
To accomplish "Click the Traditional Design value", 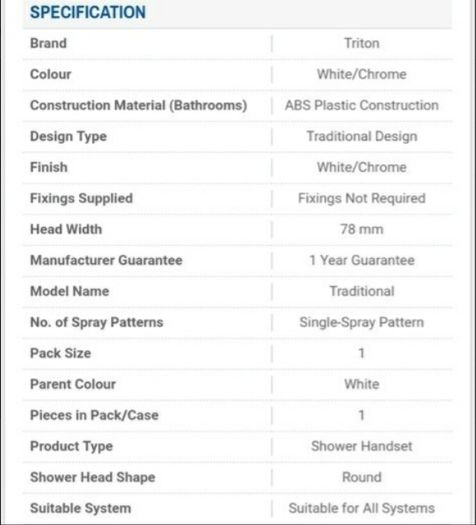I will click(362, 136).
